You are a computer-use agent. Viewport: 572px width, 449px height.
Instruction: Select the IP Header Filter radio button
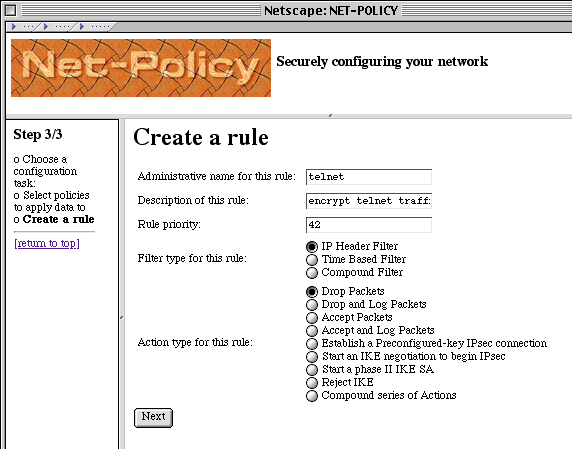point(312,247)
